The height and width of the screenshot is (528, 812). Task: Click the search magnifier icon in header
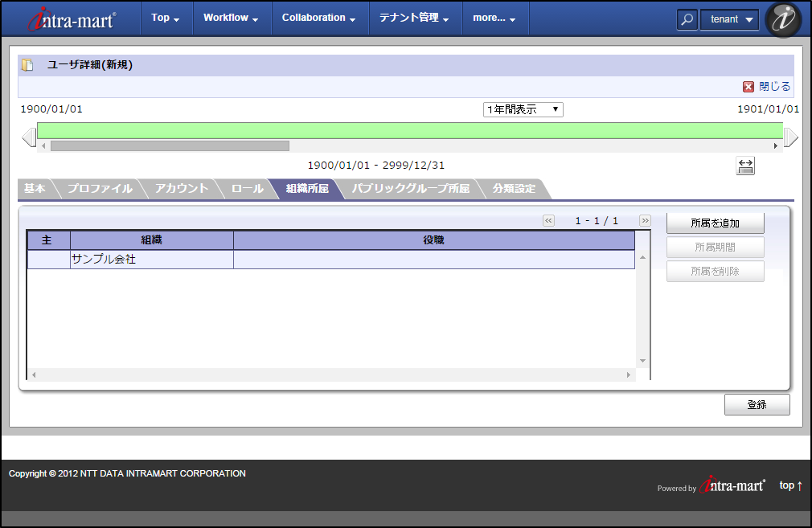click(687, 20)
